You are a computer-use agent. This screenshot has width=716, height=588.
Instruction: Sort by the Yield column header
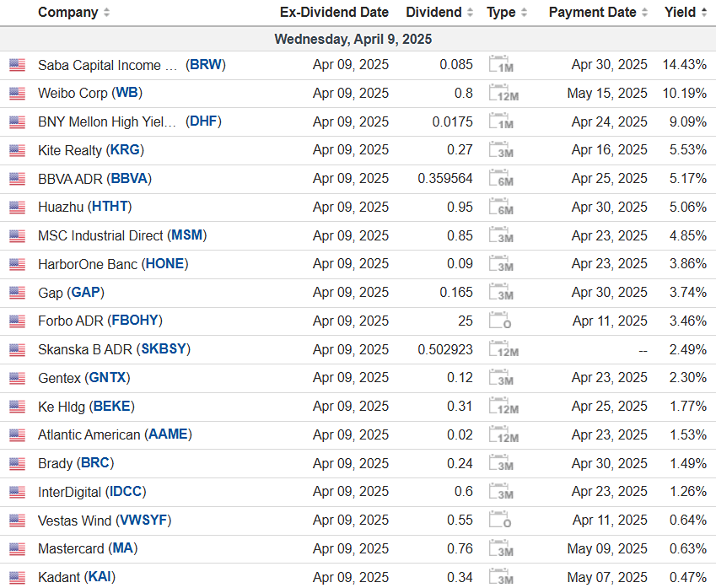point(686,13)
